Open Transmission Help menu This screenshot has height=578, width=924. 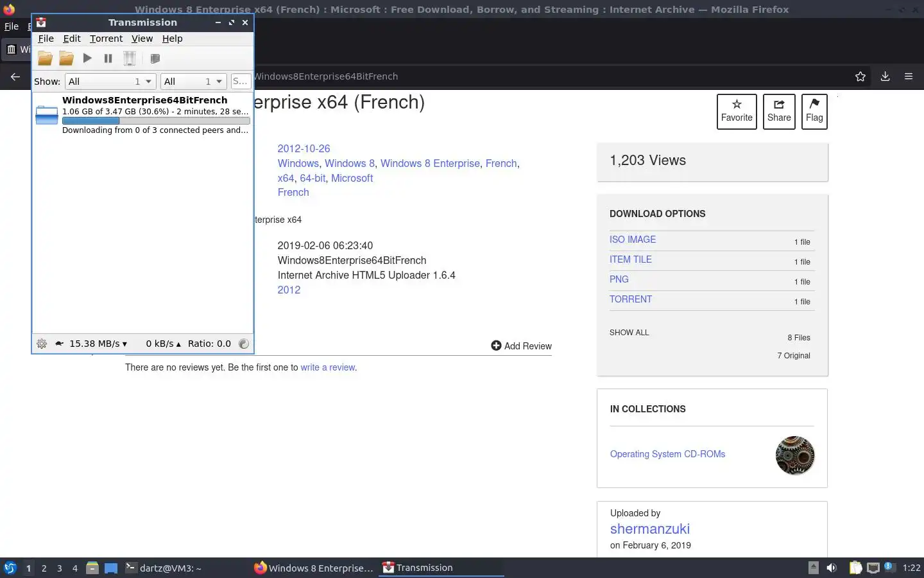[x=172, y=39]
